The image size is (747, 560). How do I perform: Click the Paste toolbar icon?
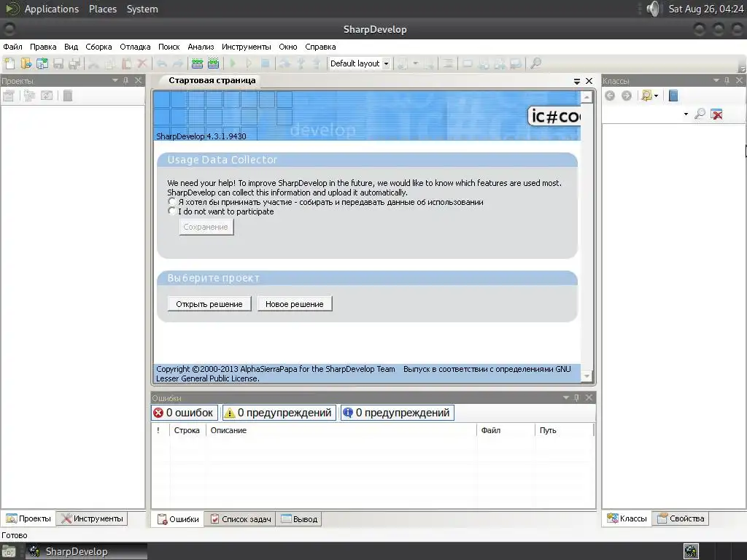[x=126, y=63]
